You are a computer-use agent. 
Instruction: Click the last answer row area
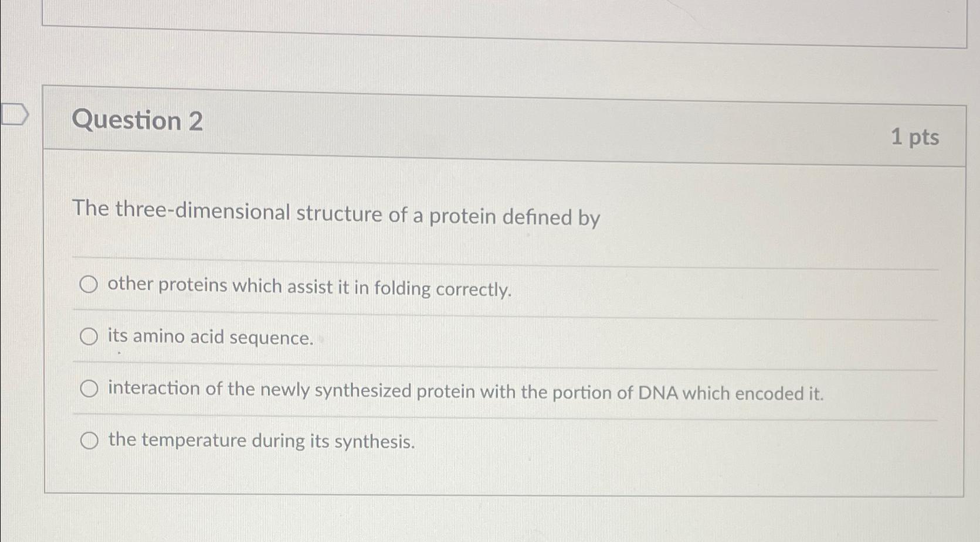[411, 440]
